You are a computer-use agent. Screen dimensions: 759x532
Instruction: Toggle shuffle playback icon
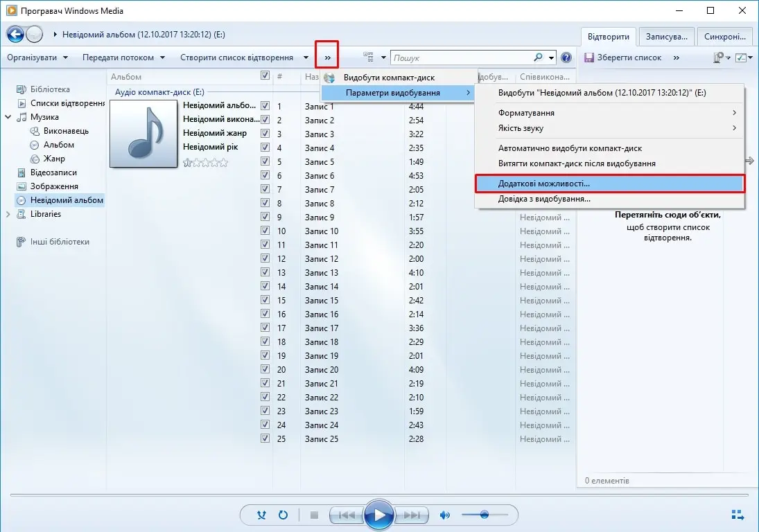pyautogui.click(x=261, y=515)
